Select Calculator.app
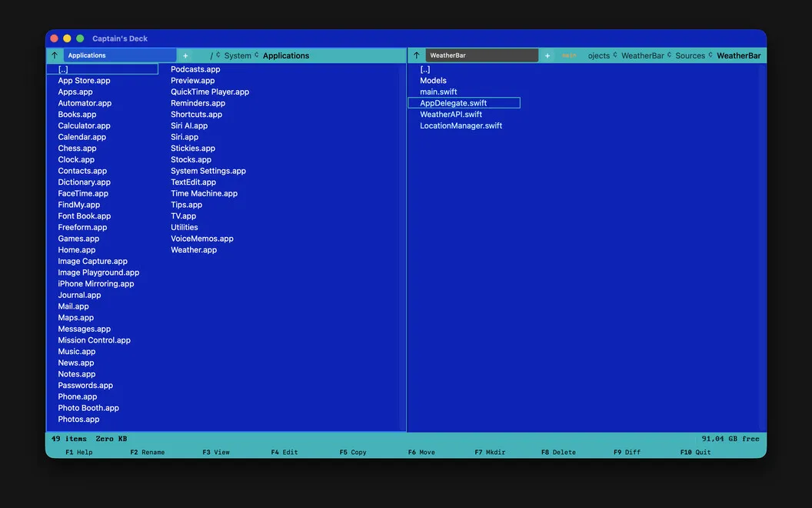This screenshot has width=812, height=508. tap(84, 125)
